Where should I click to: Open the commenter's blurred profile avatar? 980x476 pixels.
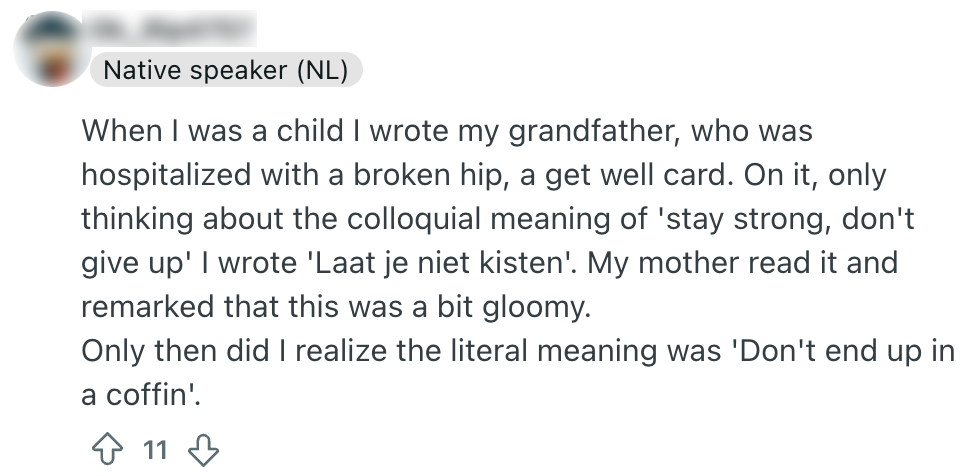[49, 49]
